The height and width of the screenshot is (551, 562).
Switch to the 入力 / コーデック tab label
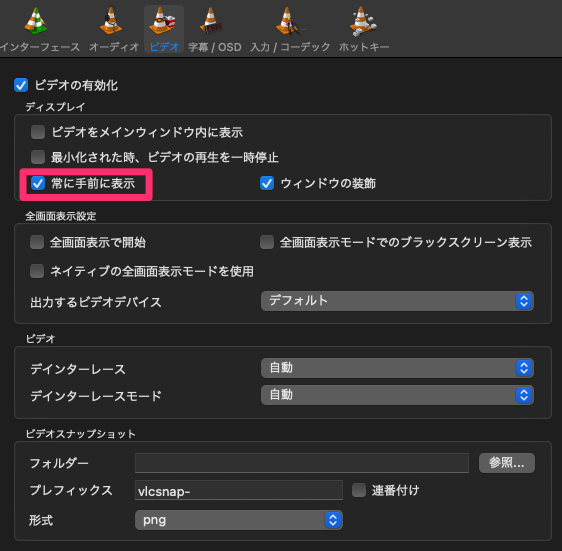point(290,47)
